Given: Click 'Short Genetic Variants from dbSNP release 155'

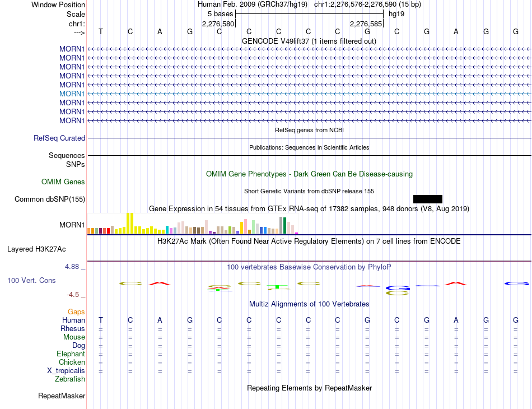Looking at the screenshot, I should 309,192.
